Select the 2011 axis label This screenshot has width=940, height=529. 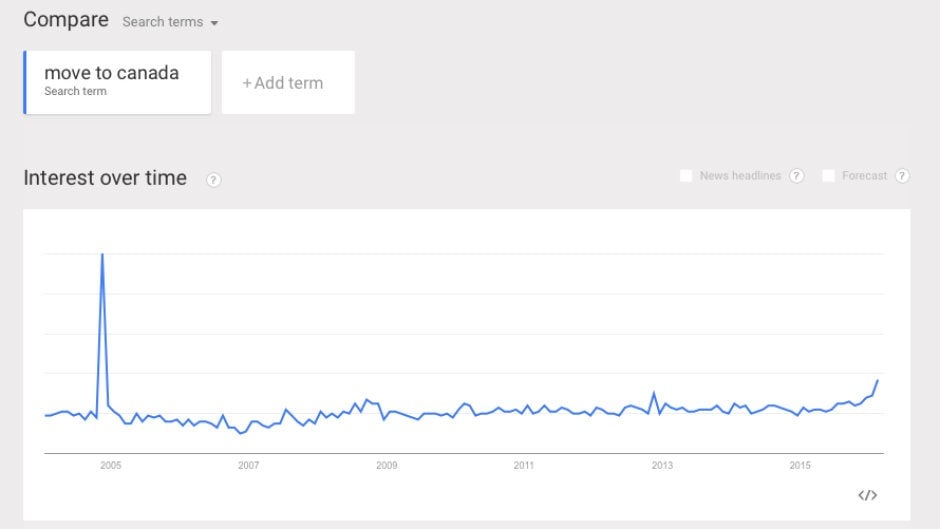pyautogui.click(x=524, y=465)
